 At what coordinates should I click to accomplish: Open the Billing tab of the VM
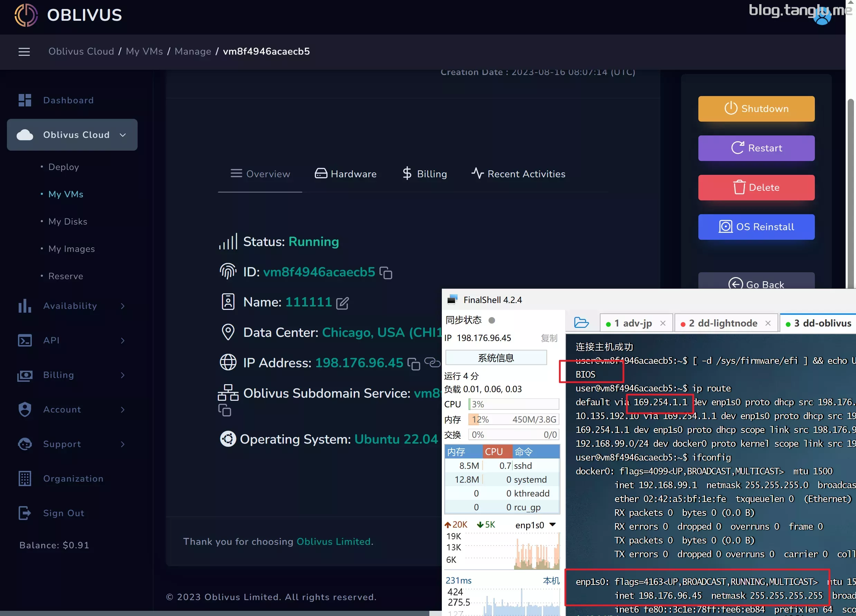[x=425, y=174]
